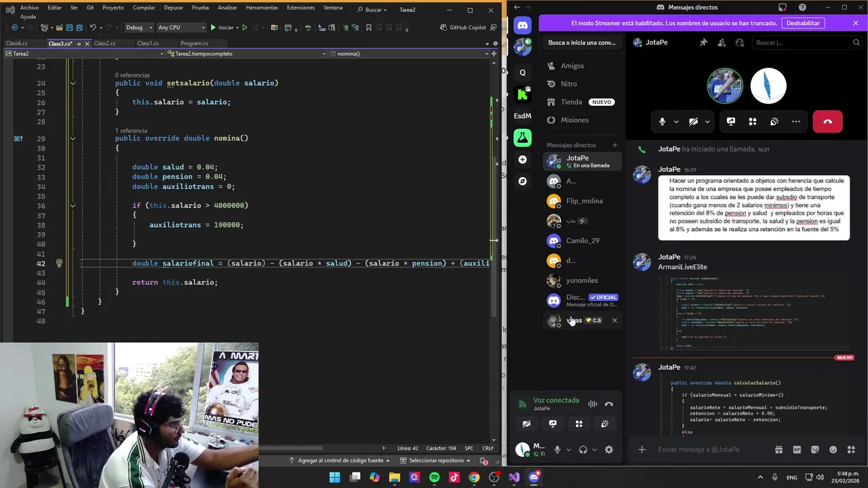Start debugging with the Iniciar button
The width and height of the screenshot is (868, 488).
[222, 28]
